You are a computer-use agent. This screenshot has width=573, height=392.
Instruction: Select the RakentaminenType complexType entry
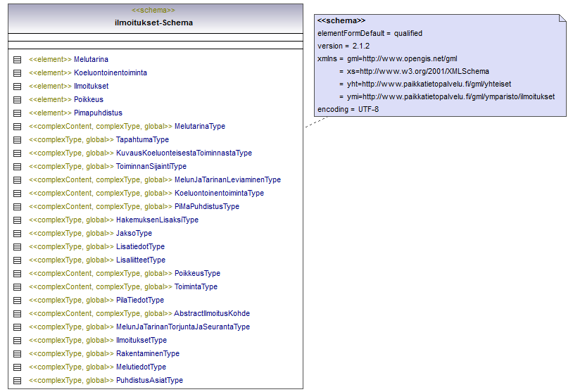click(104, 353)
